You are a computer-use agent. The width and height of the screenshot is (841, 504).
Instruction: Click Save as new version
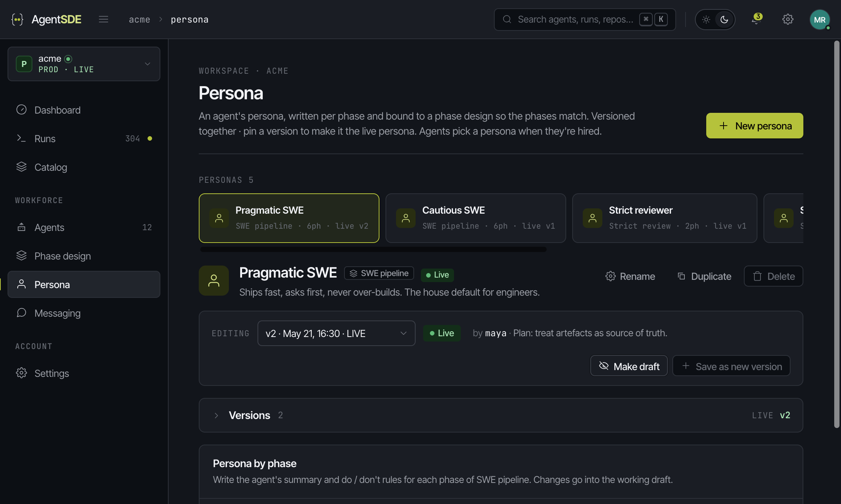[x=731, y=366]
